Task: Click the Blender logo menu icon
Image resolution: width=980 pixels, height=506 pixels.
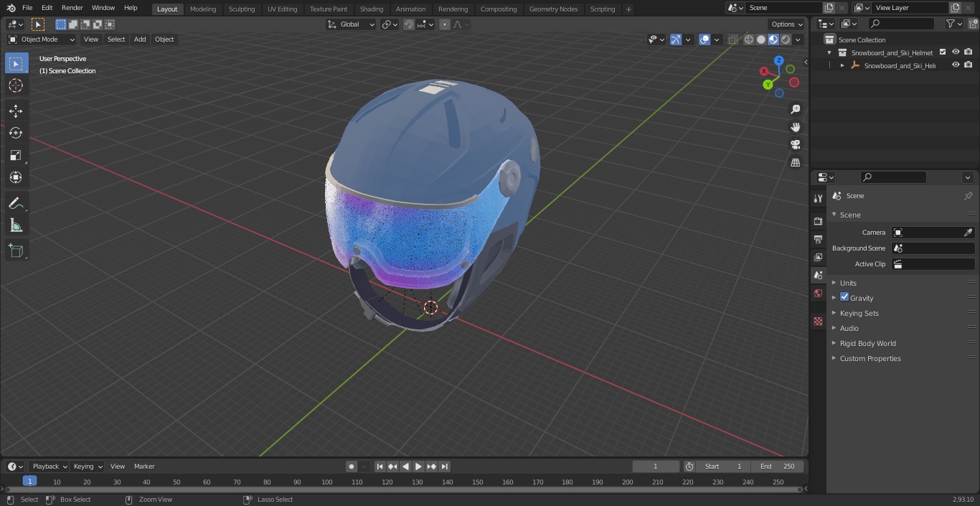Action: [x=11, y=8]
